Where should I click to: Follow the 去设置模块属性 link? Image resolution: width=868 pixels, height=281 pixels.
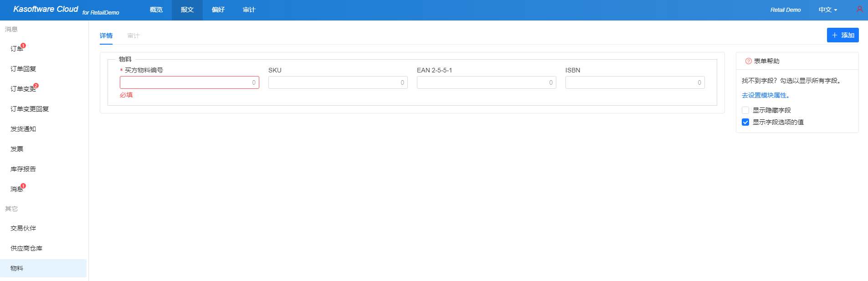(765, 95)
